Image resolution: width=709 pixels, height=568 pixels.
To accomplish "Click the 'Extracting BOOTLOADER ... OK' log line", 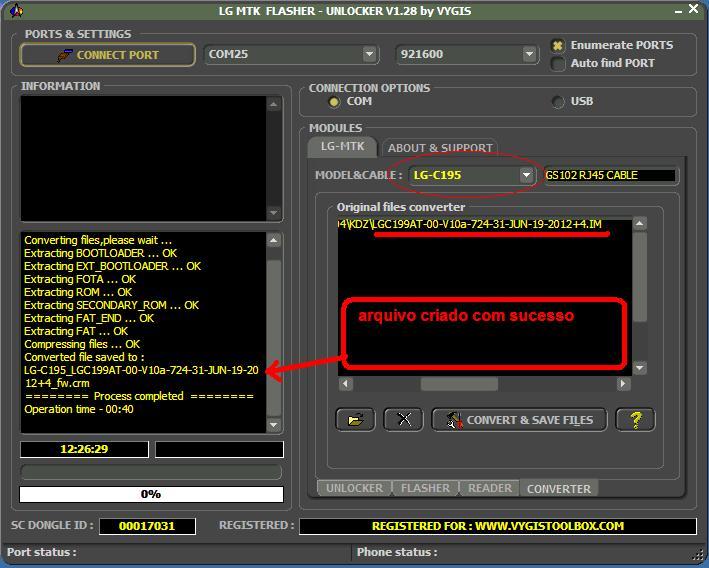I will (x=100, y=253).
